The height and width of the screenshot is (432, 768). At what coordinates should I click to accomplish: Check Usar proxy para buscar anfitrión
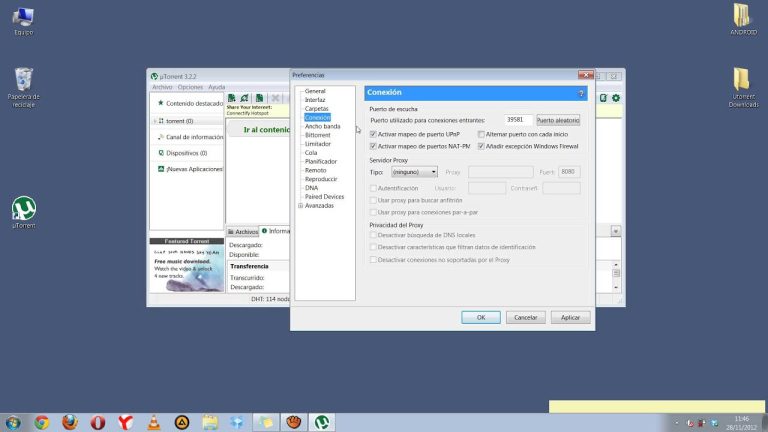pyautogui.click(x=373, y=200)
